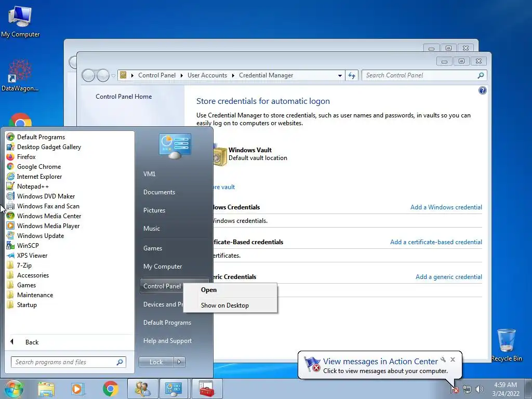Dismiss the Action Center notification balloon
The image size is (532, 399).
(x=453, y=360)
